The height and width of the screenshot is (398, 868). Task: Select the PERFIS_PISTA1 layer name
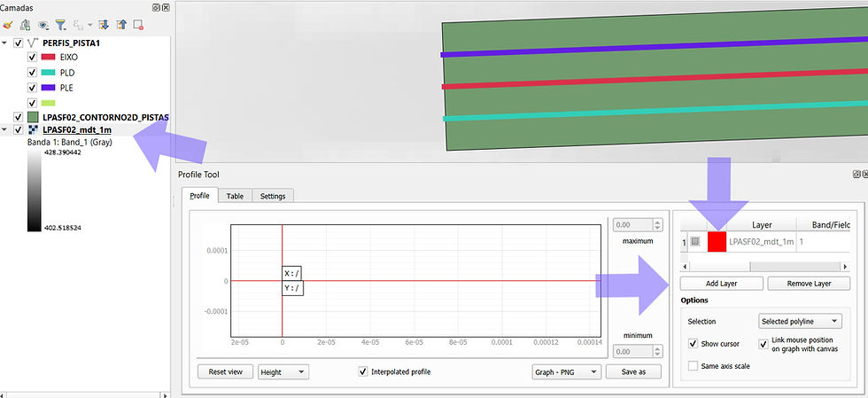pyautogui.click(x=71, y=43)
